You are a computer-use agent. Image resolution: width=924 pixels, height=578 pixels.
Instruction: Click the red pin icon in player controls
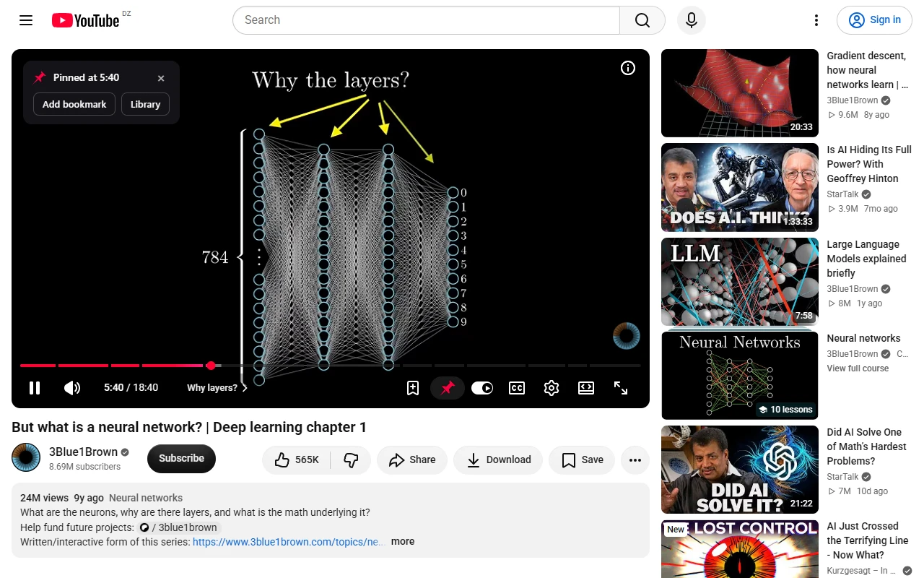(448, 388)
